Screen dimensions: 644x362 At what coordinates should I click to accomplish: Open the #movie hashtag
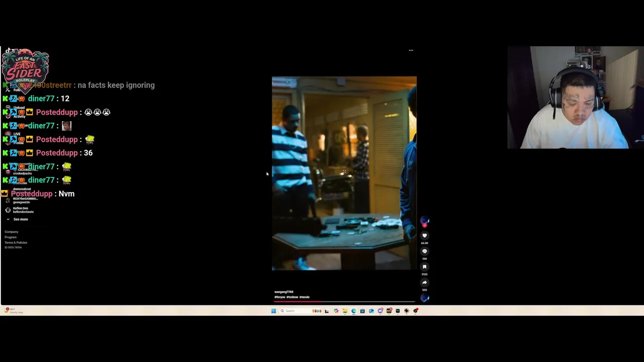pyautogui.click(x=304, y=297)
